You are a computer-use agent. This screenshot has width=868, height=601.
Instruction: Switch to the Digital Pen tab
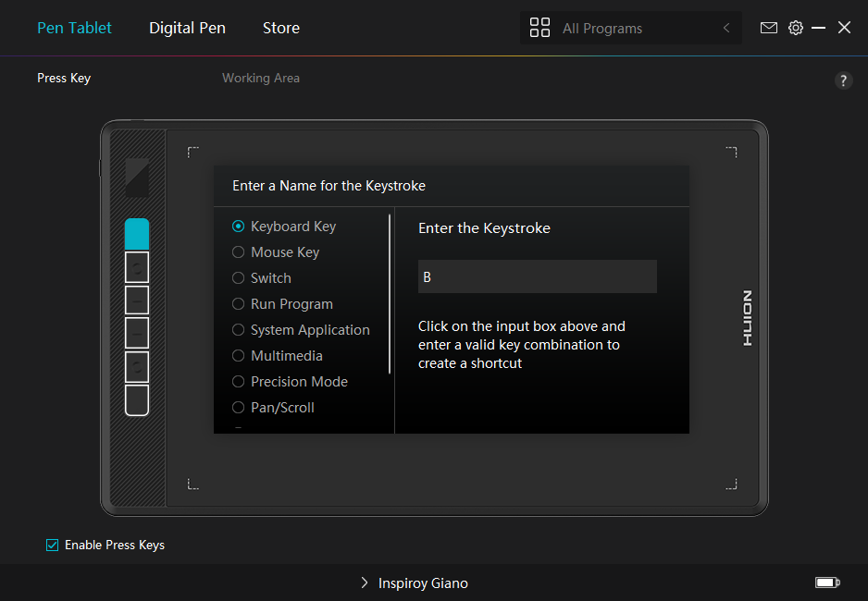(187, 28)
